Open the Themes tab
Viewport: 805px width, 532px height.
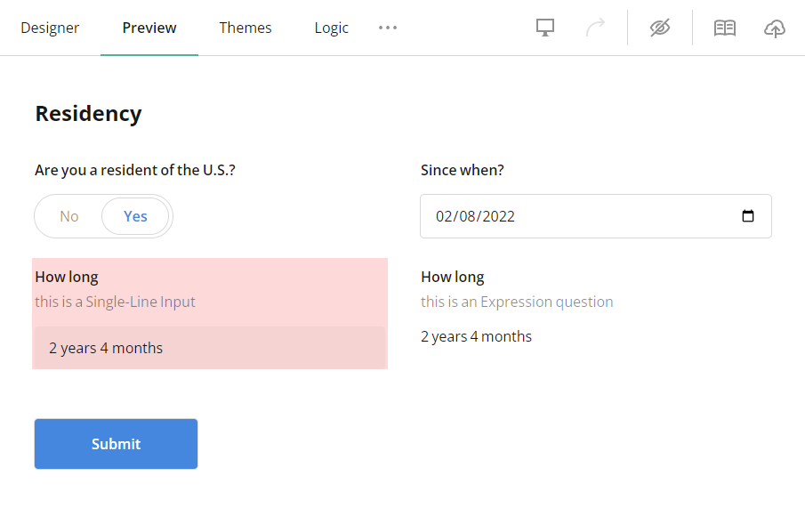pos(246,28)
